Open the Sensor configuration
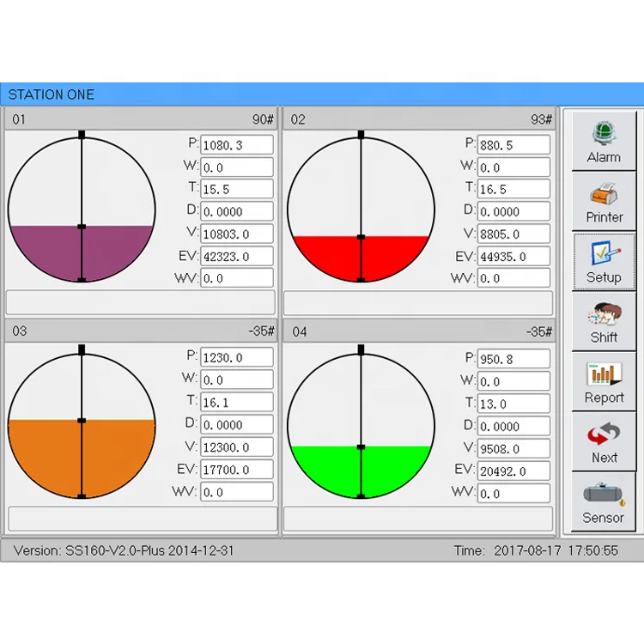Screen dimensions: 644x644 point(604,502)
